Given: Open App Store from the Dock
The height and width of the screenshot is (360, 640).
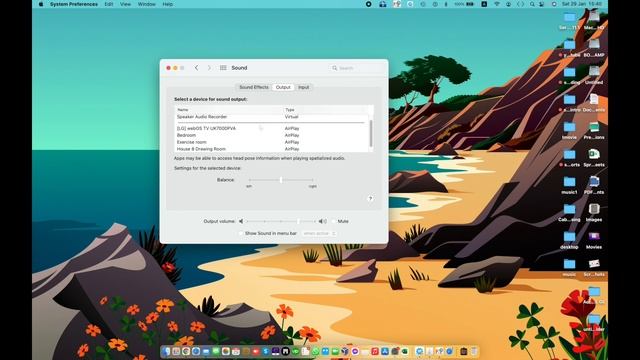Looking at the screenshot, I should pyautogui.click(x=385, y=351).
